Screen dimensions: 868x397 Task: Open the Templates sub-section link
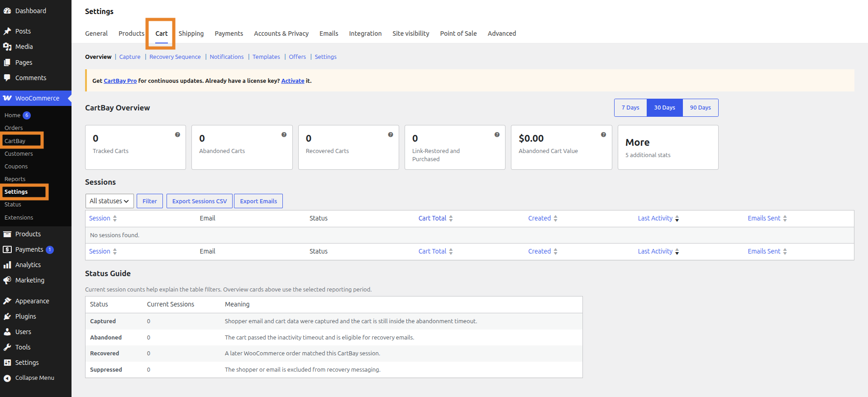[266, 57]
